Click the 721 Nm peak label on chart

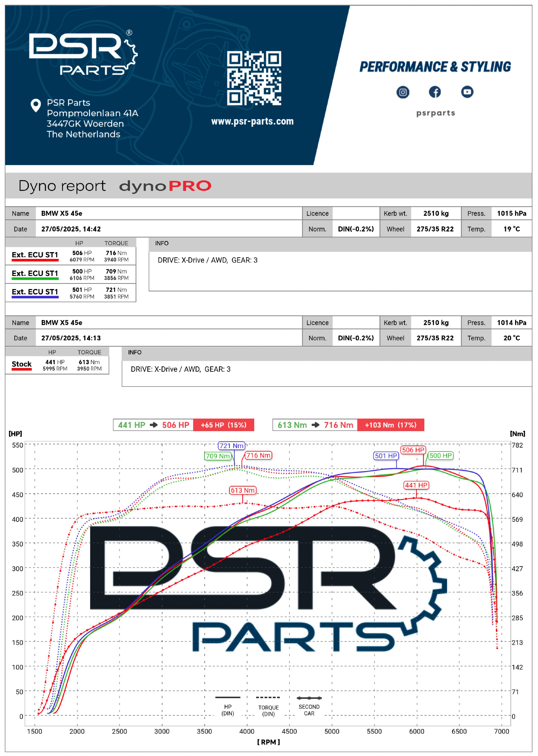231,446
